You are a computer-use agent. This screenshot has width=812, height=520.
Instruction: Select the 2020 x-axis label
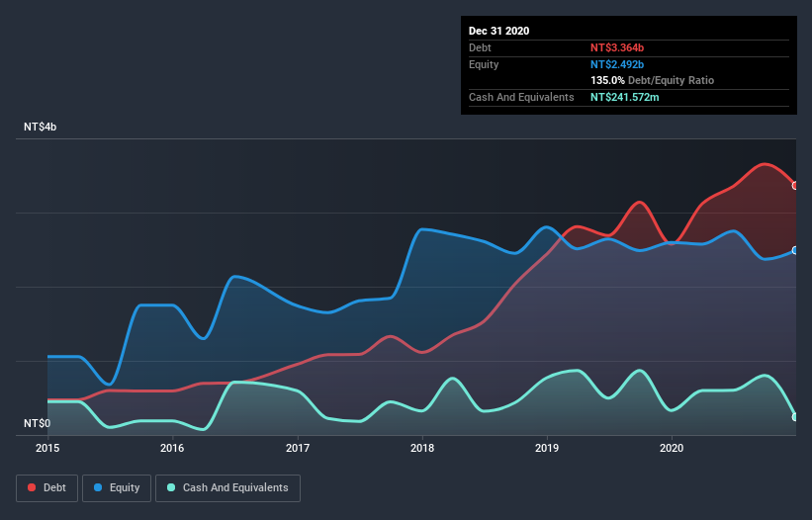pos(672,448)
